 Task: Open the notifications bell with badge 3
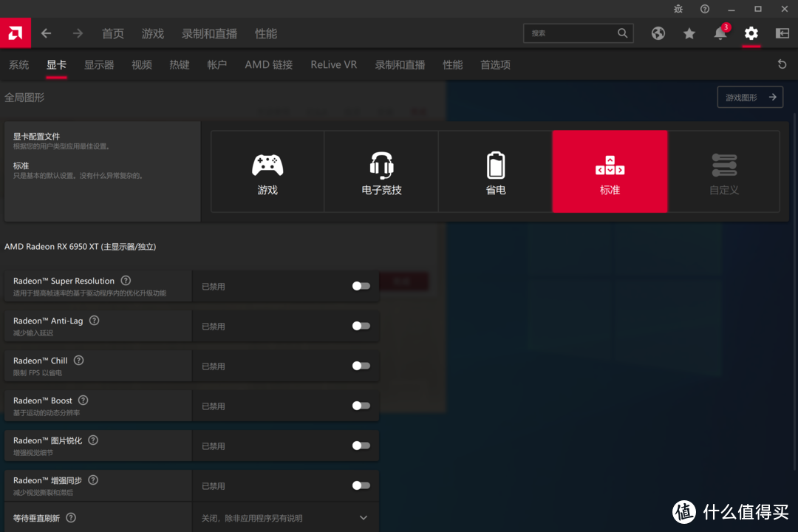(x=720, y=33)
